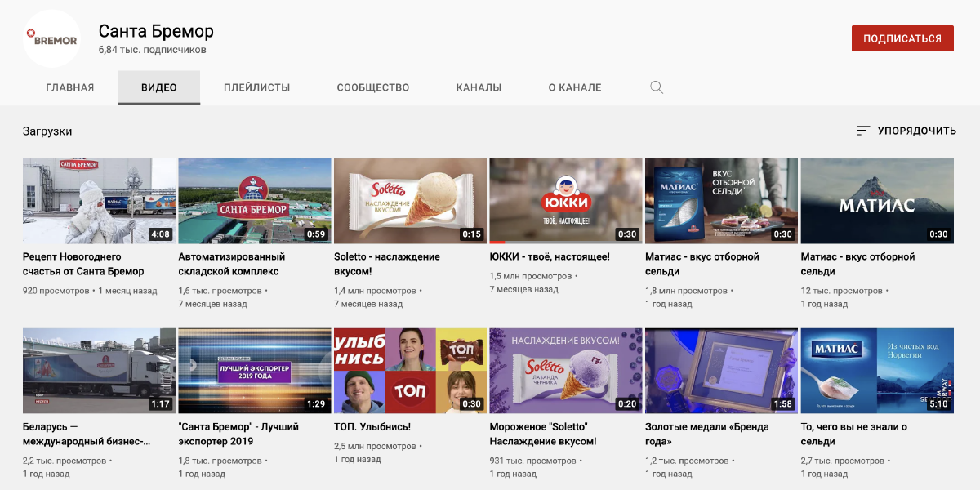This screenshot has height=490, width=980.
Task: Click the 'Загрузки' section heading
Action: coord(47,131)
